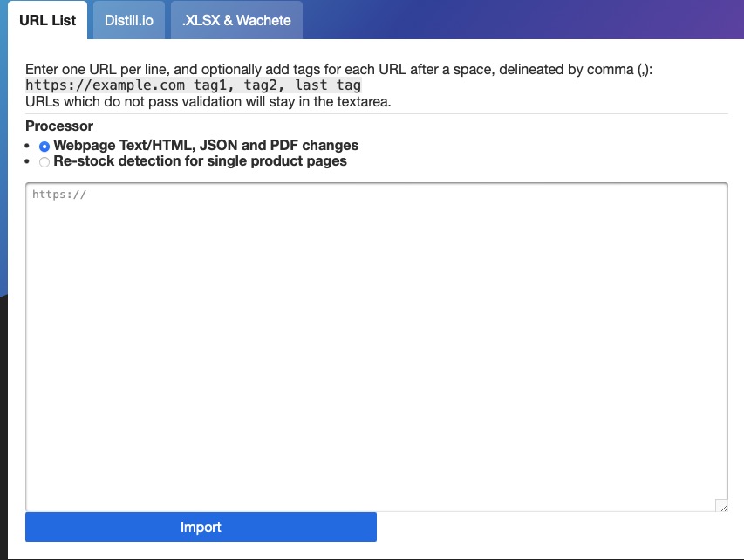
Task: Click the Import label to submit URLs
Action: (201, 527)
